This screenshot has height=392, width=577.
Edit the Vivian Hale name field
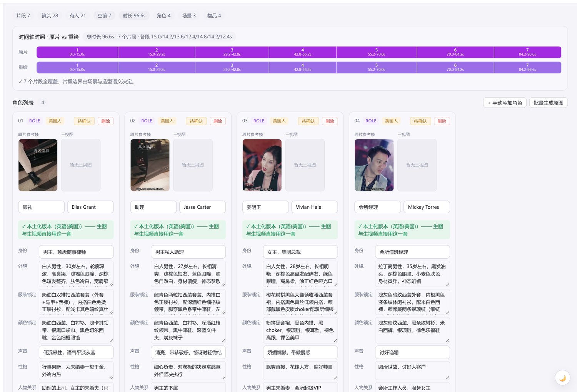(315, 207)
